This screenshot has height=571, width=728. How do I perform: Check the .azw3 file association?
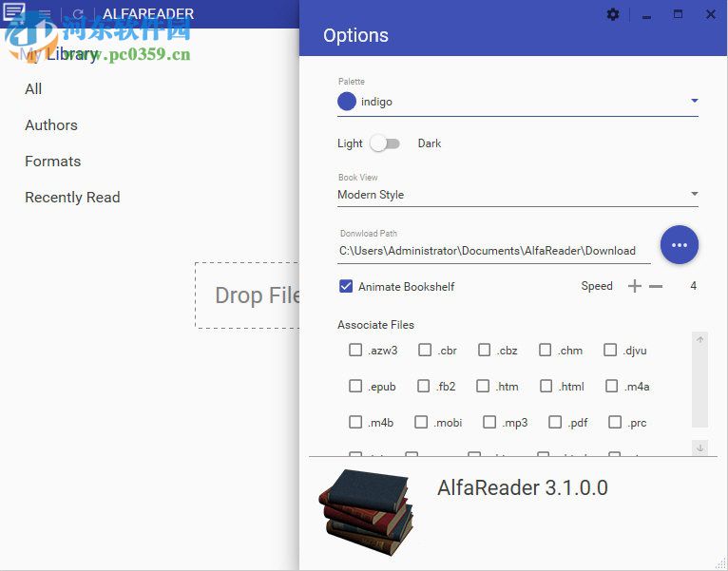click(x=355, y=350)
